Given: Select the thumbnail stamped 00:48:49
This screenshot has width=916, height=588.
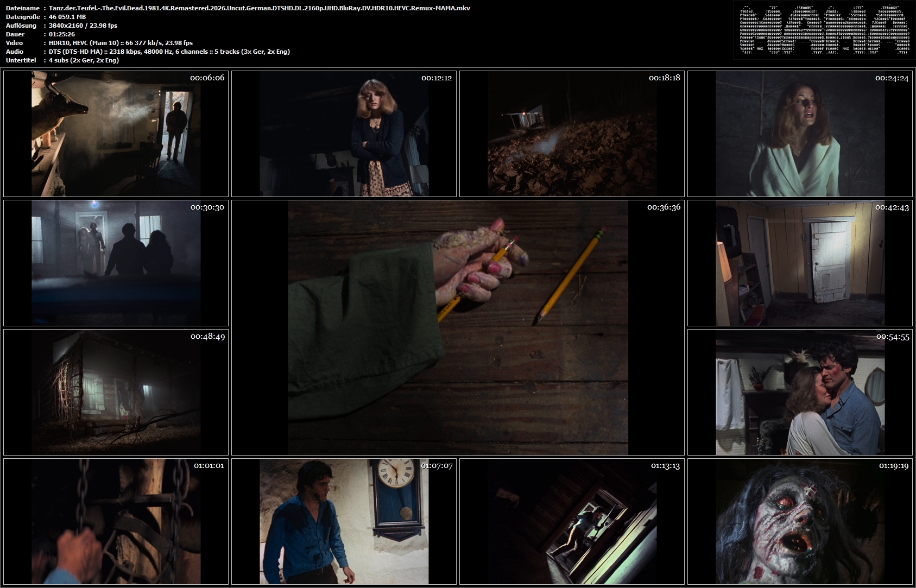Looking at the screenshot, I should tap(116, 392).
